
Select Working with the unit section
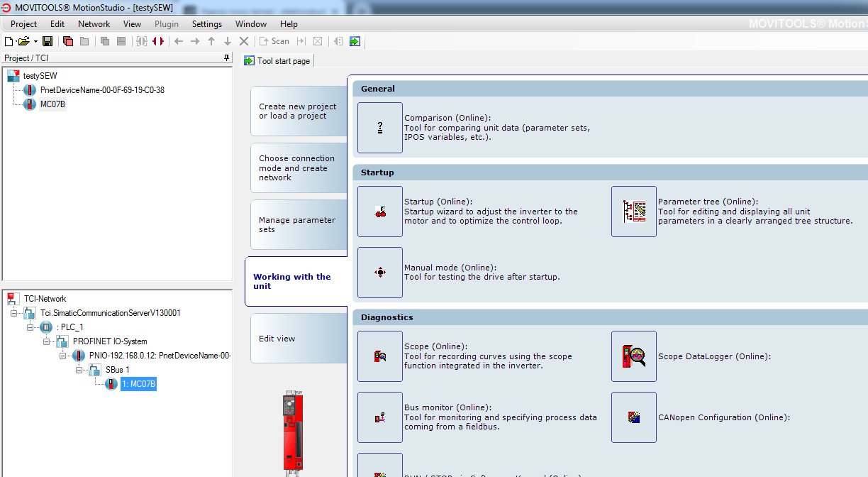(296, 282)
